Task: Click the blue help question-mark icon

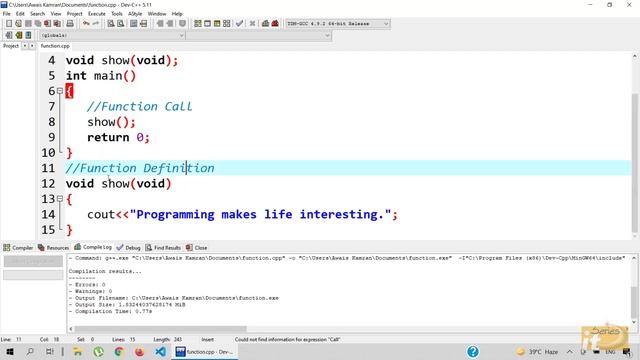Action: click(x=473, y=351)
